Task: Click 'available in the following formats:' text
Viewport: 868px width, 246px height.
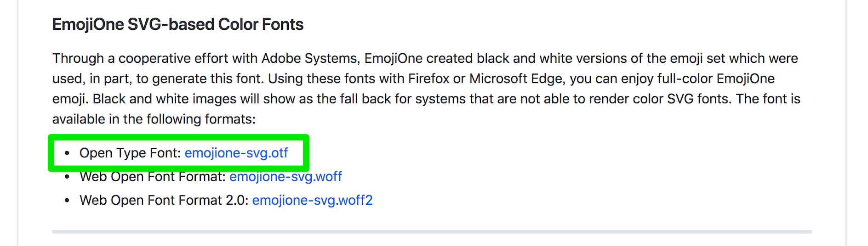Action: tap(154, 119)
